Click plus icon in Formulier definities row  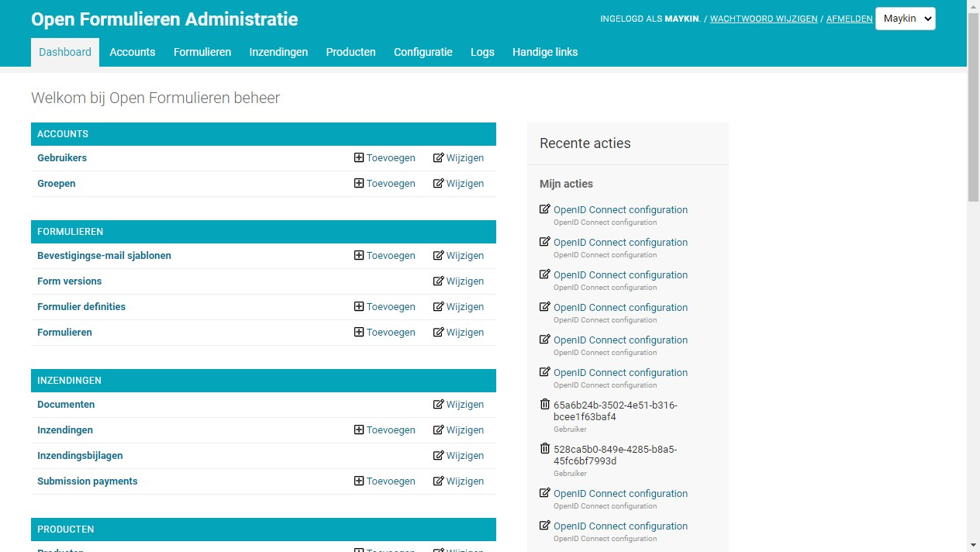(x=359, y=306)
